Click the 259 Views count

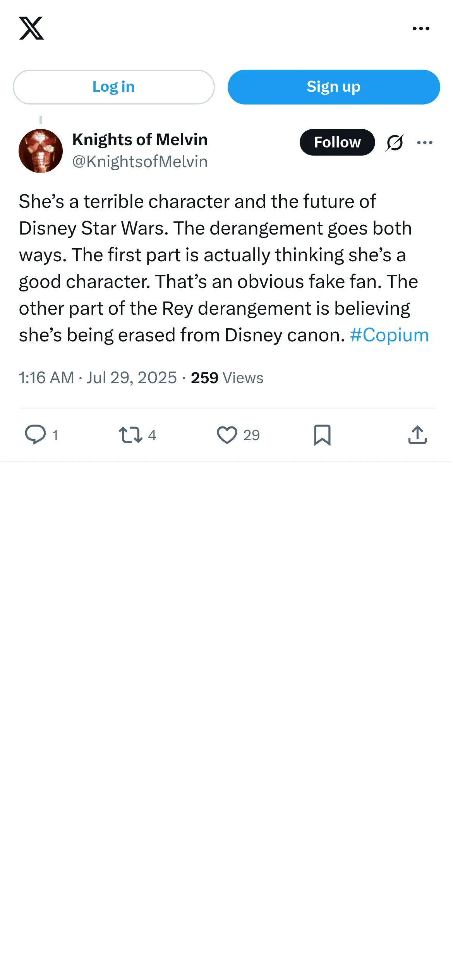point(227,378)
